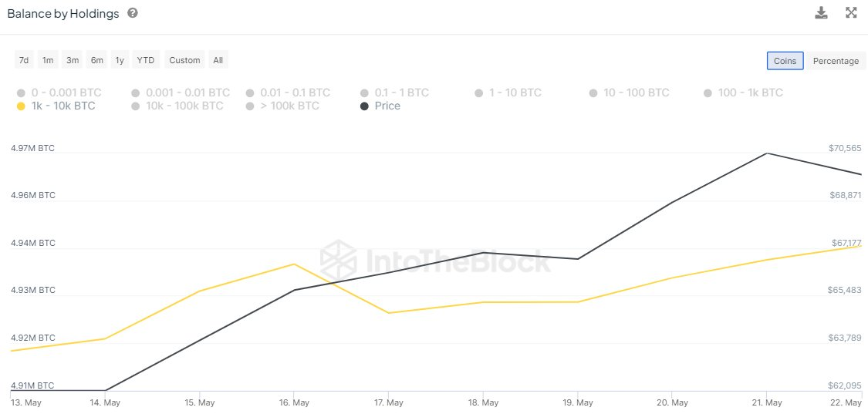Toggle the 1k - 10k BTC series

tap(56, 106)
